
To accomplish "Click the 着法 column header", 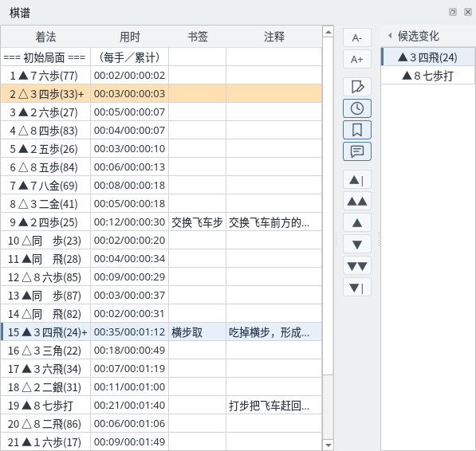I will coord(45,37).
